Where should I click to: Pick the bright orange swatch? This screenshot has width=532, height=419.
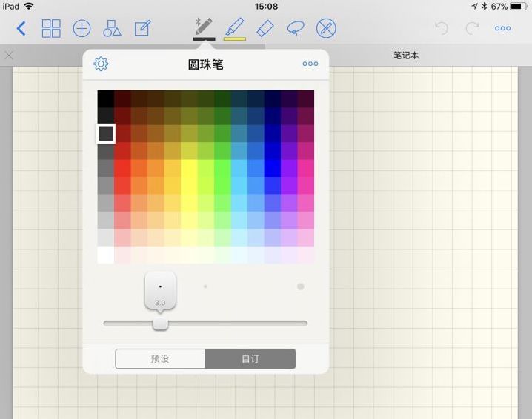click(x=139, y=168)
